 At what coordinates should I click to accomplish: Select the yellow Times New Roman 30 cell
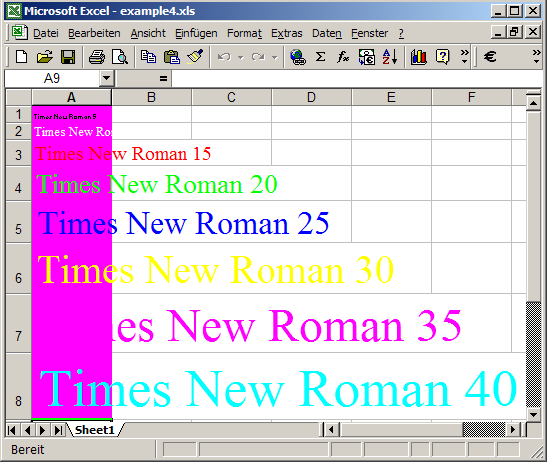point(72,268)
